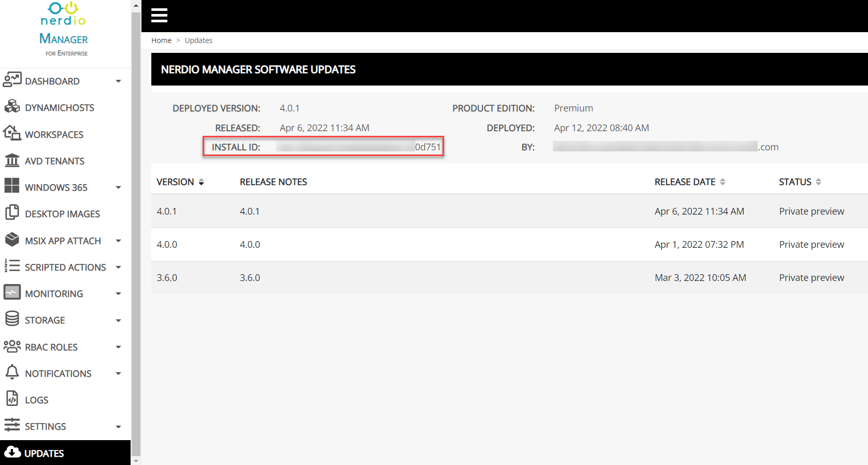Sort by Release Date column
Screen dimensions: 868x465
pyautogui.click(x=690, y=182)
